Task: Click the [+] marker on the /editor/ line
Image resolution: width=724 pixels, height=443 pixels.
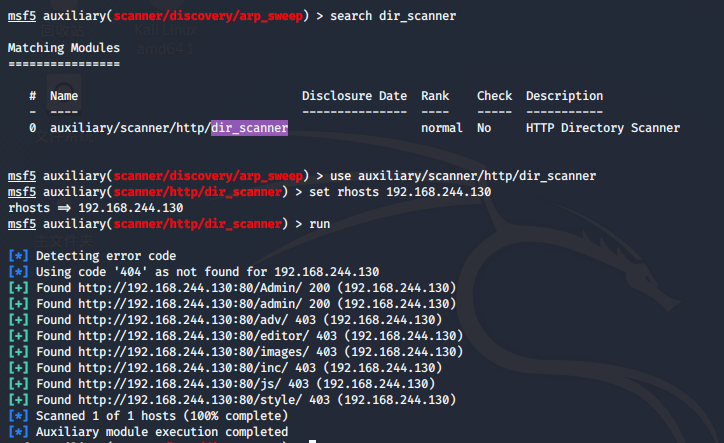Action: [x=18, y=336]
